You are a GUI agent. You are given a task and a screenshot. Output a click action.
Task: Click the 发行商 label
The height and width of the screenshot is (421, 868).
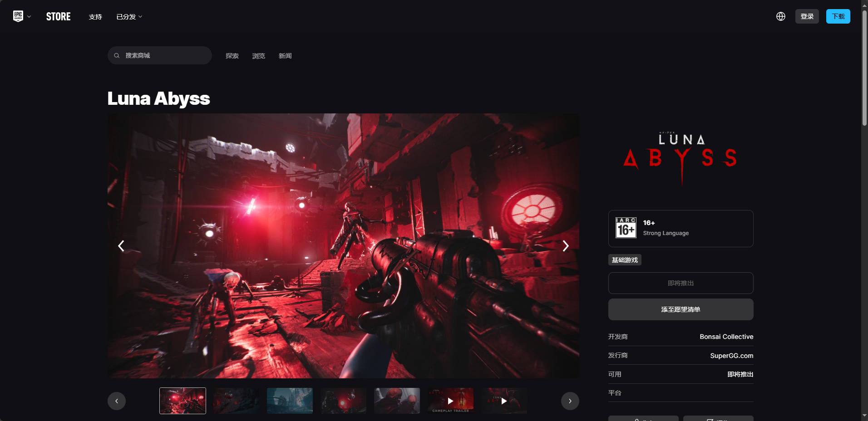[618, 355]
